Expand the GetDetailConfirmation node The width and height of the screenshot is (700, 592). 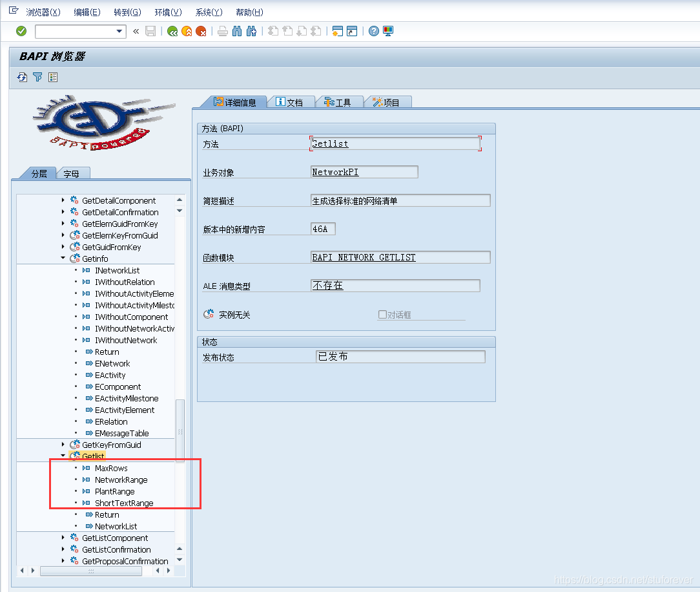click(x=63, y=212)
